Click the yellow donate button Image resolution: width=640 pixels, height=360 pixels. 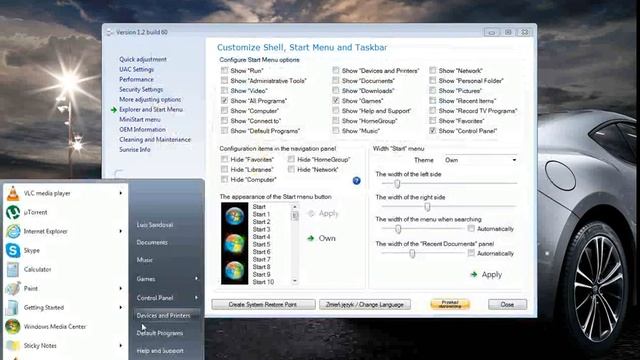click(x=450, y=304)
